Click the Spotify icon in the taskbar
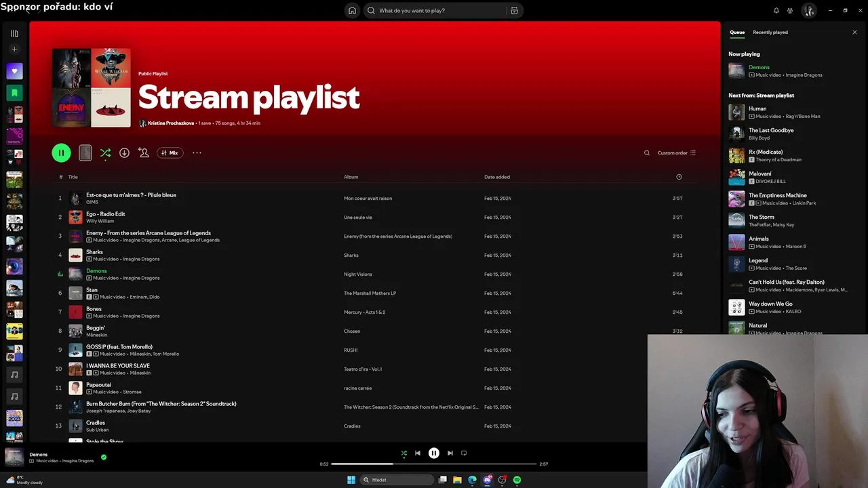Screen dimensions: 868x488 click(x=517, y=480)
